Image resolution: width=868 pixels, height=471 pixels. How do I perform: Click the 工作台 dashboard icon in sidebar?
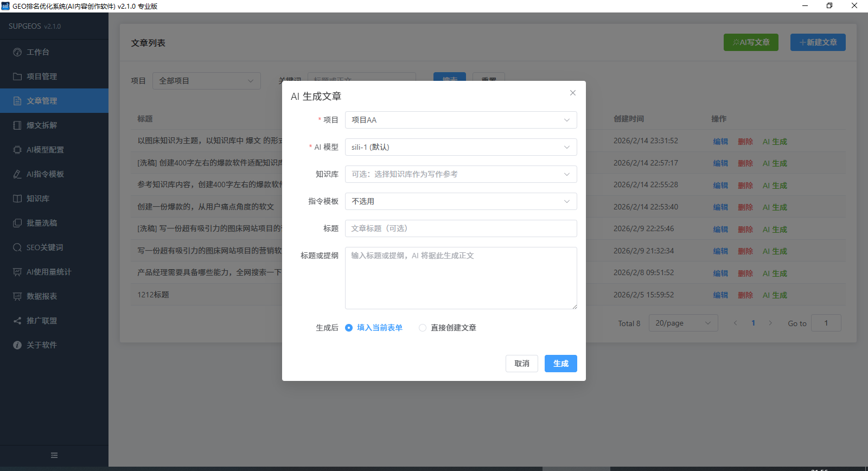point(17,52)
